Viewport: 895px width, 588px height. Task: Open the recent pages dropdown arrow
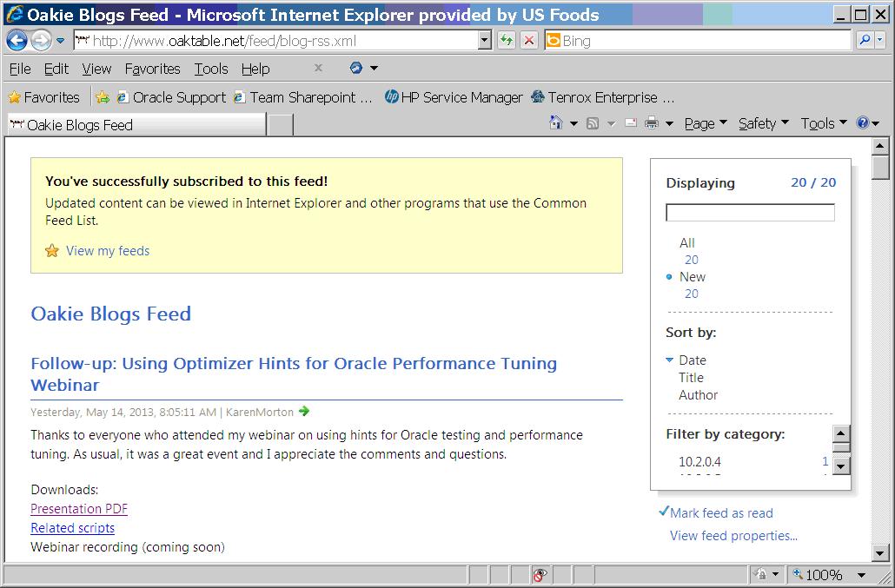pos(61,41)
